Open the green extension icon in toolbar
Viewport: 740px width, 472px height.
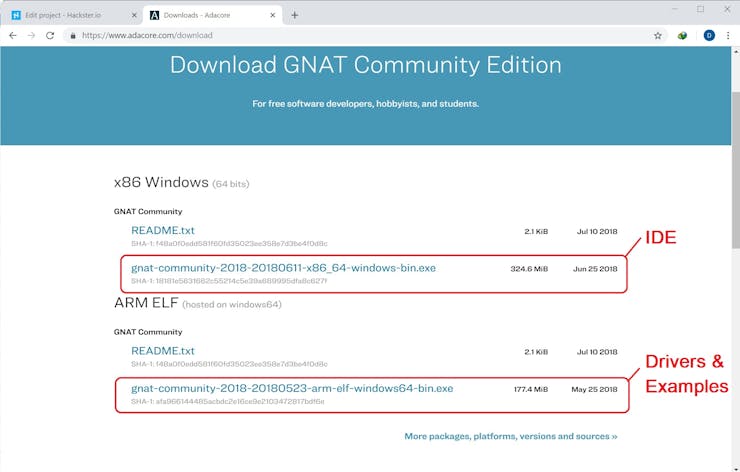tap(682, 35)
